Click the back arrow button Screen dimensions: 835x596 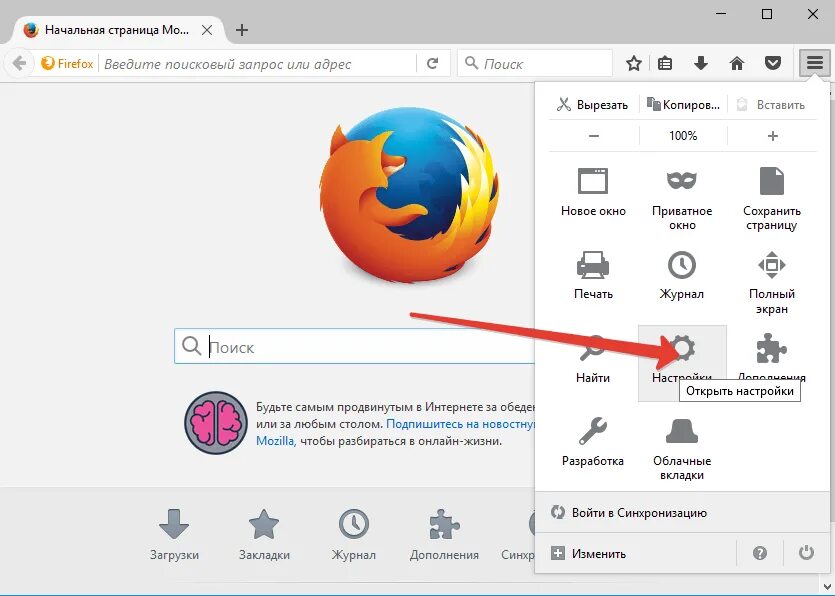tap(19, 64)
